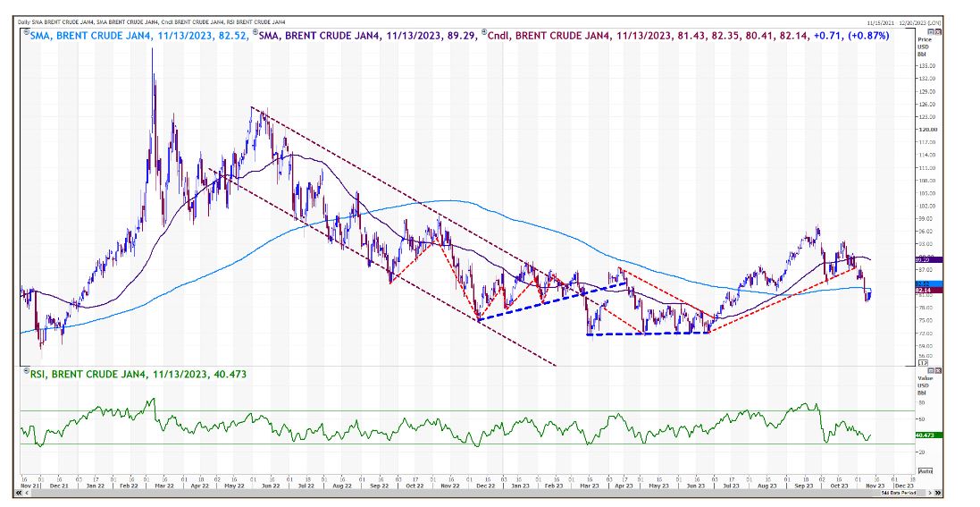Click the Price USD Bbl axis header
The height and width of the screenshot is (507, 980).
coord(926,47)
